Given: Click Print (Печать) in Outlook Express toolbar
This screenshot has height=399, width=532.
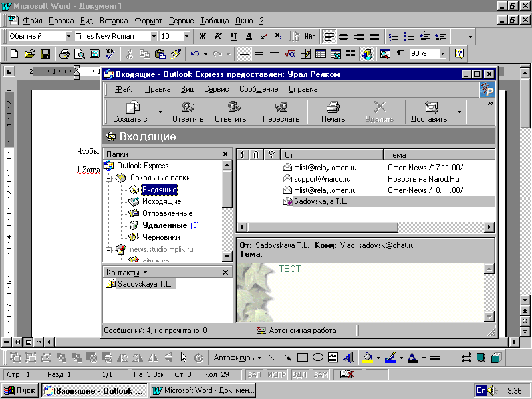Looking at the screenshot, I should [333, 112].
